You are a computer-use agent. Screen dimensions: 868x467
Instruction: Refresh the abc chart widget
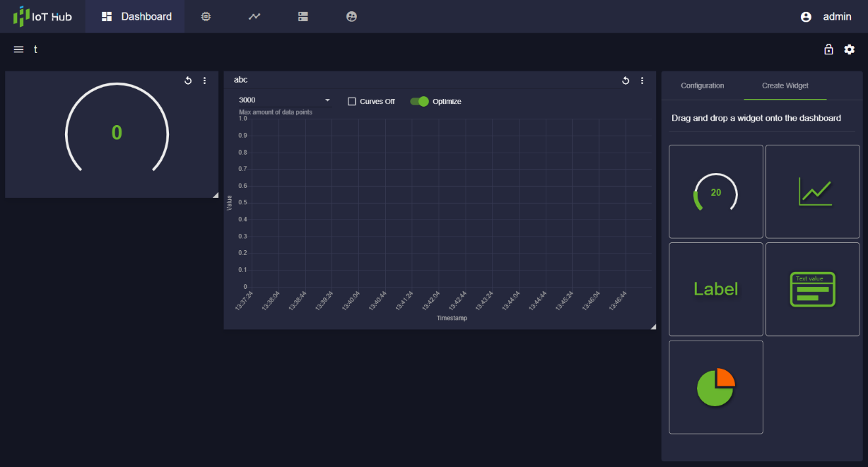pos(626,81)
